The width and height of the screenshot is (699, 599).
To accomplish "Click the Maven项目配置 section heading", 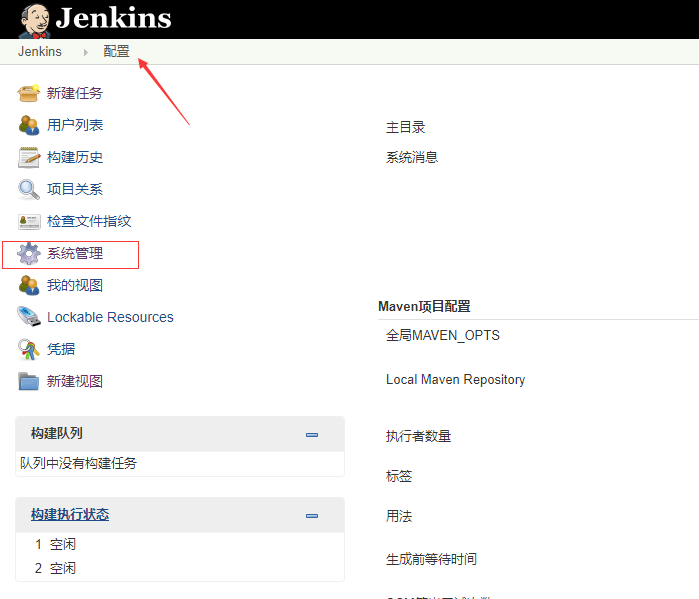I will click(424, 307).
